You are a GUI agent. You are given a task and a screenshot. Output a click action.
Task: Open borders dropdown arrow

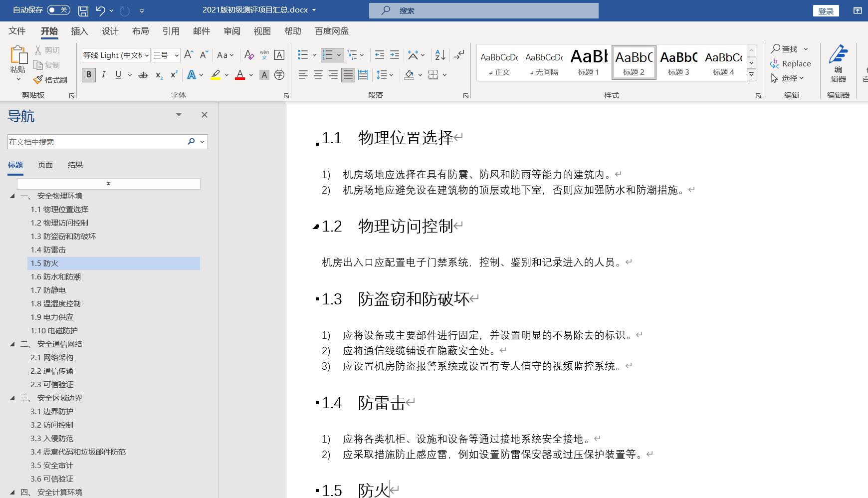pyautogui.click(x=444, y=75)
